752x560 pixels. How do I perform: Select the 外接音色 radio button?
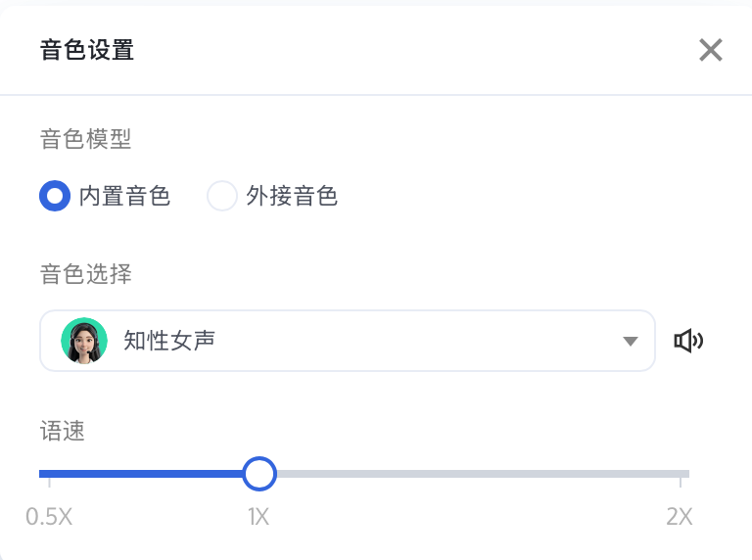[x=221, y=196]
